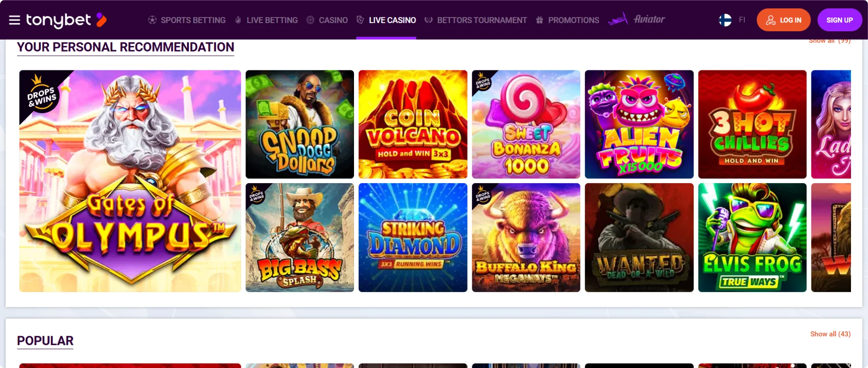Click the Sports Betting ball icon

point(152,20)
